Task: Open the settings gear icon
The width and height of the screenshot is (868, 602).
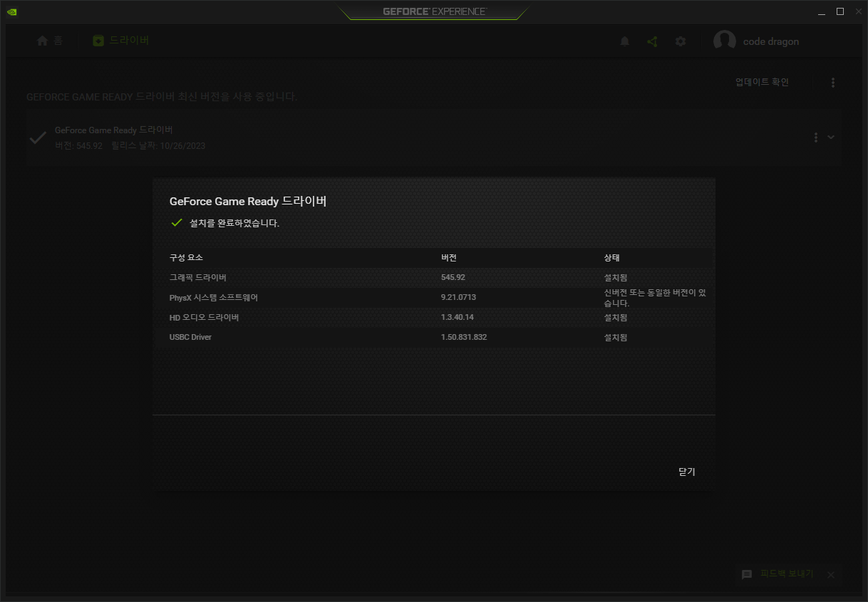Action: (681, 41)
